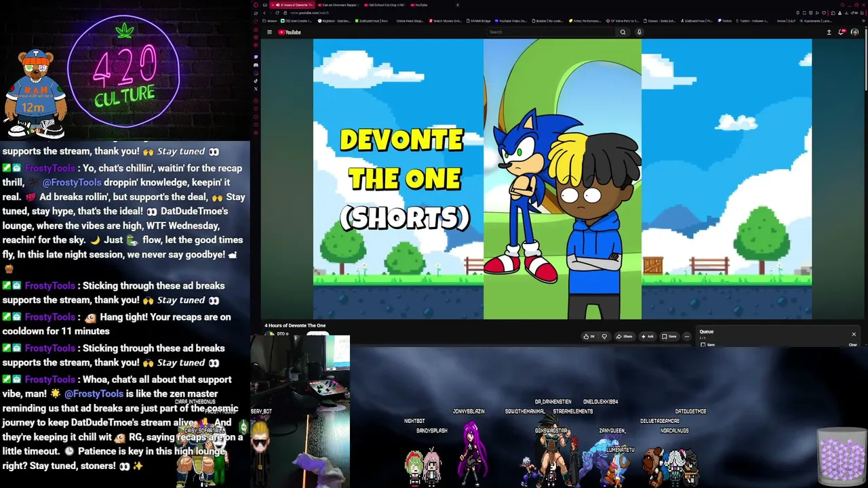Open the 'DatDudeTmoe | Kick' bookmark
Screen dimensions: 868x488
(x=372, y=21)
